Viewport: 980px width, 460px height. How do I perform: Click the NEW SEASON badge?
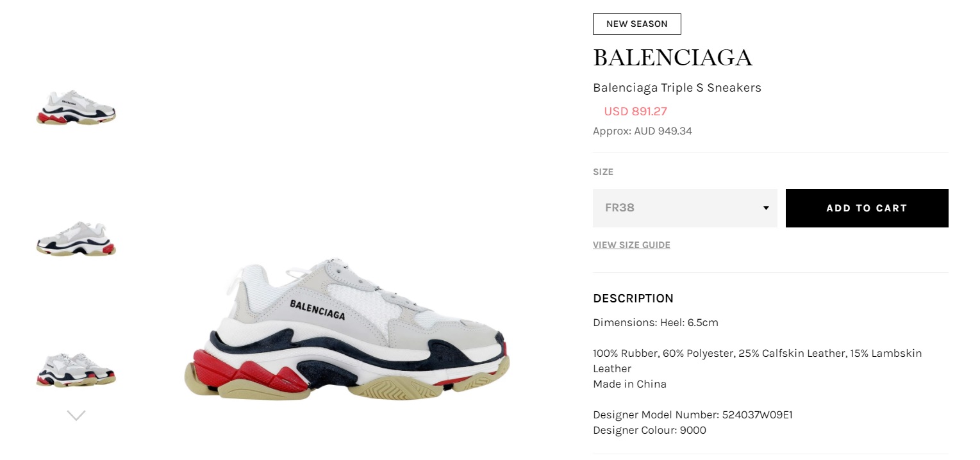point(636,24)
